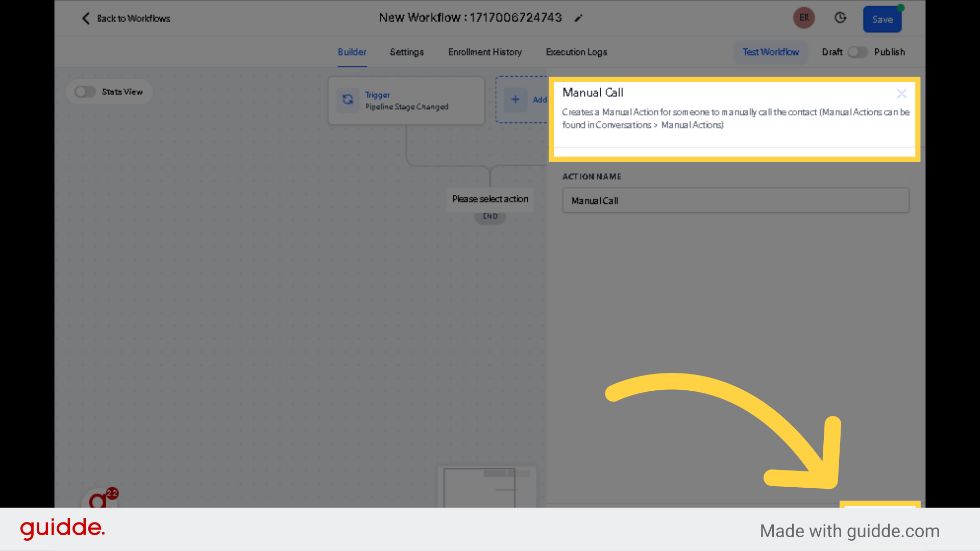Select the Pipeline Stage Changed trigger
The image size is (980, 551).
pyautogui.click(x=406, y=101)
